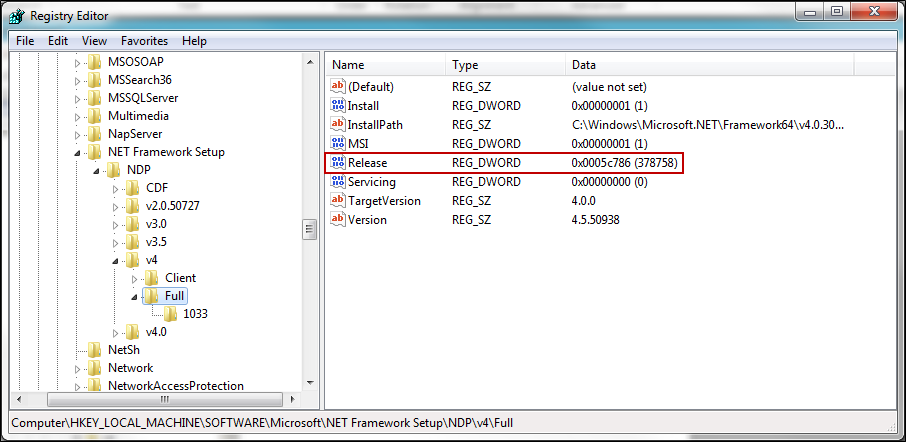Click the v2.0.50727 folder icon
The image size is (906, 442).
[133, 206]
